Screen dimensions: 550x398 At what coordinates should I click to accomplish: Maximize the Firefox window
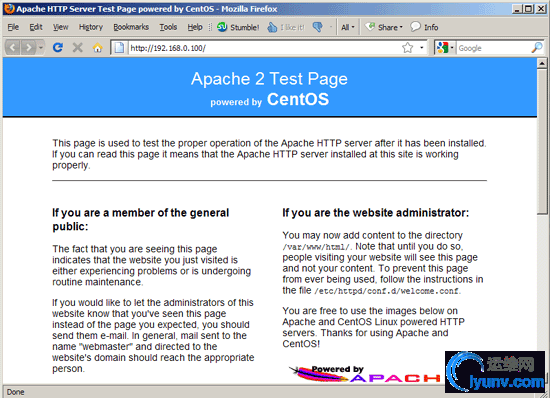click(x=528, y=9)
